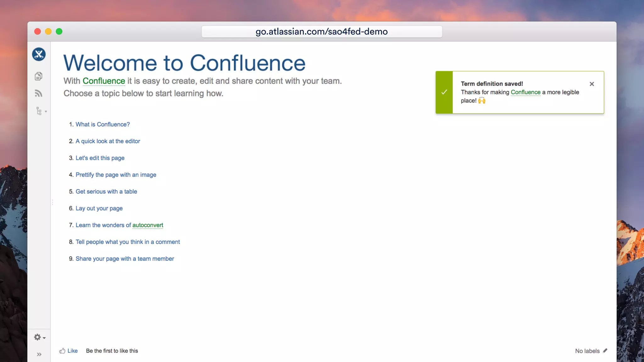Viewport: 644px width, 362px height.
Task: Click the Like button with thumbs-up
Action: (69, 351)
